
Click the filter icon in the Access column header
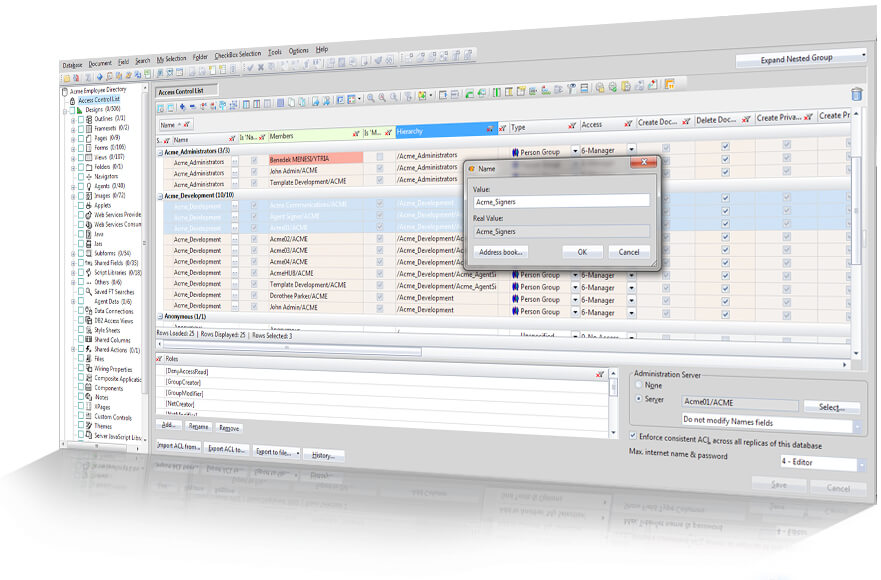click(628, 124)
